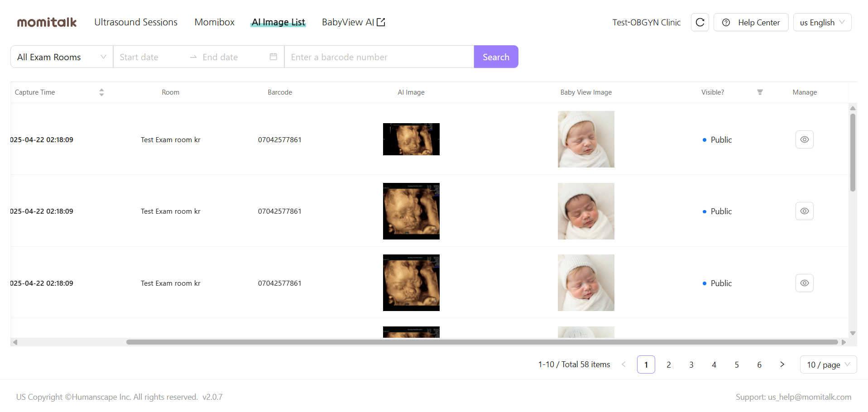
Task: Click the refresh icon near Test-OBGYN Clinic
Action: pos(700,22)
